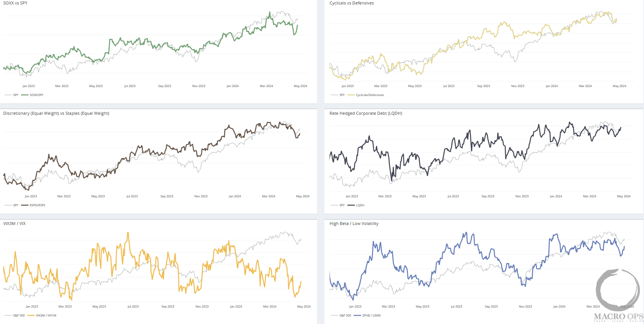The height and width of the screenshot is (324, 644).
Task: Click the Macro Ops logo watermark
Action: tap(618, 295)
